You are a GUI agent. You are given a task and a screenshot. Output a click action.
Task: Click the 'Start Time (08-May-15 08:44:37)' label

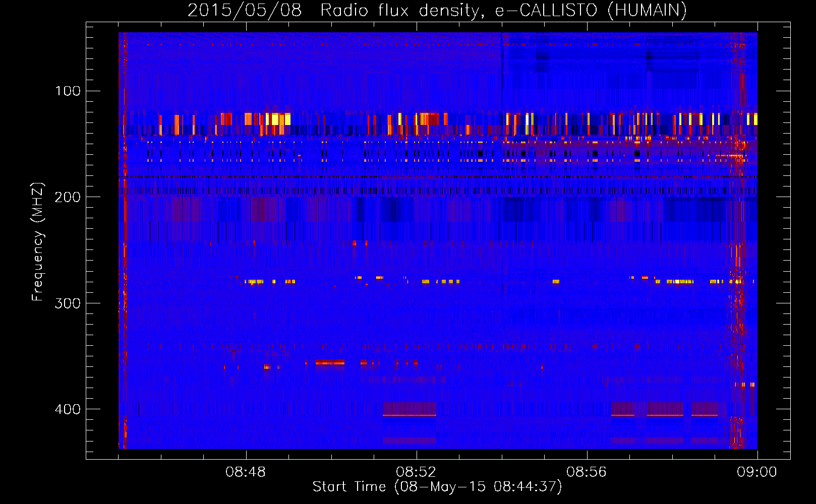click(x=437, y=487)
